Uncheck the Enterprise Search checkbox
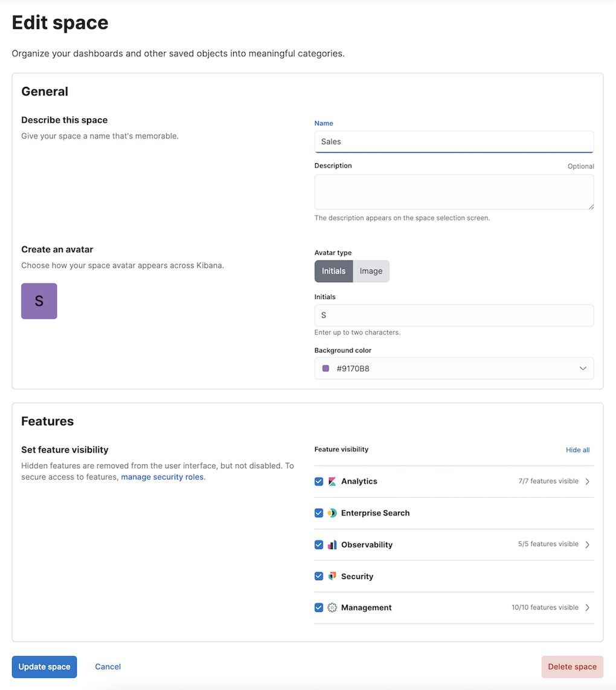The width and height of the screenshot is (616, 690). (319, 513)
